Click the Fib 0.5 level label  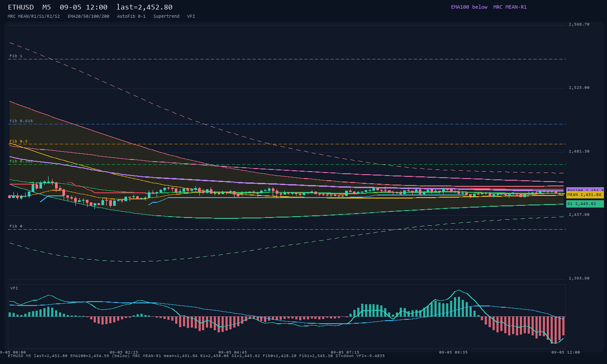coord(19,141)
